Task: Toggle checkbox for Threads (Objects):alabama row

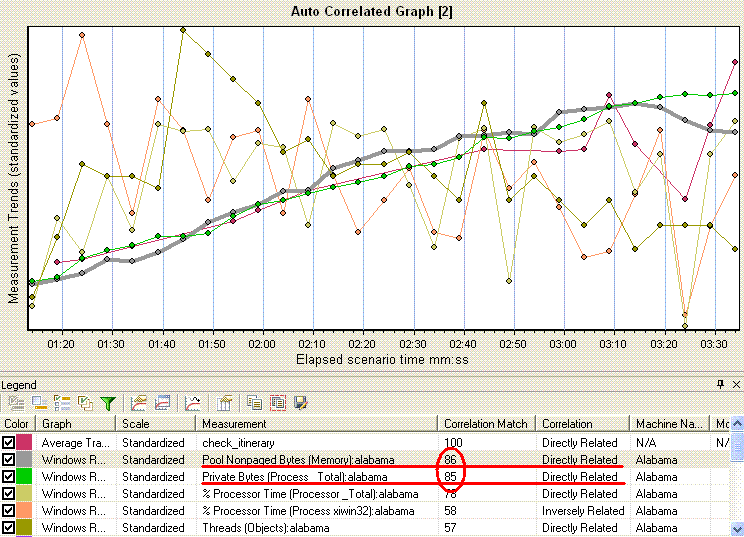Action: 9,527
